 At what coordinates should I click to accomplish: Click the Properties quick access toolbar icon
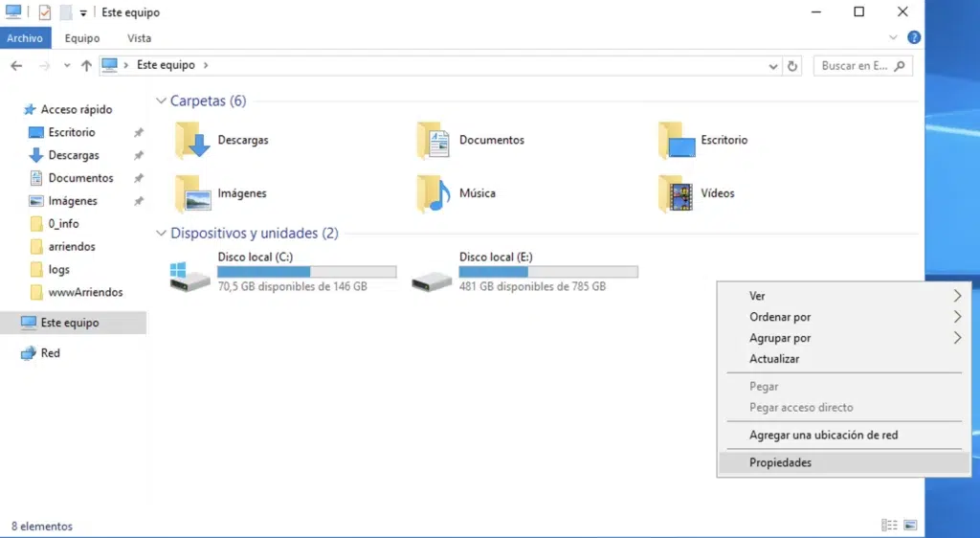tap(44, 11)
